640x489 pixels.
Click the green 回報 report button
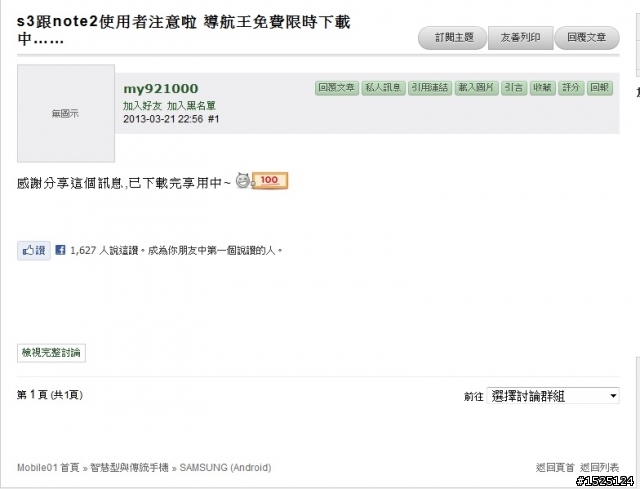click(x=600, y=88)
